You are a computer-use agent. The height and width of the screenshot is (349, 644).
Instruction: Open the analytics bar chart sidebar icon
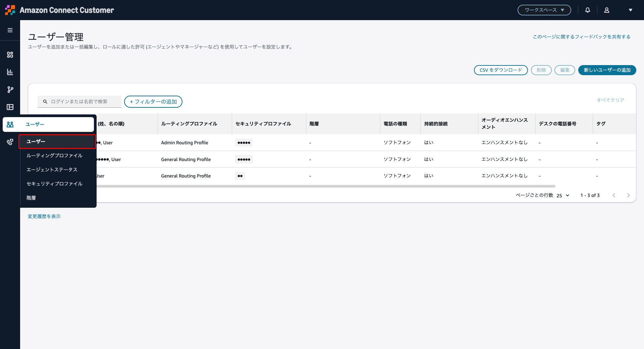point(10,72)
